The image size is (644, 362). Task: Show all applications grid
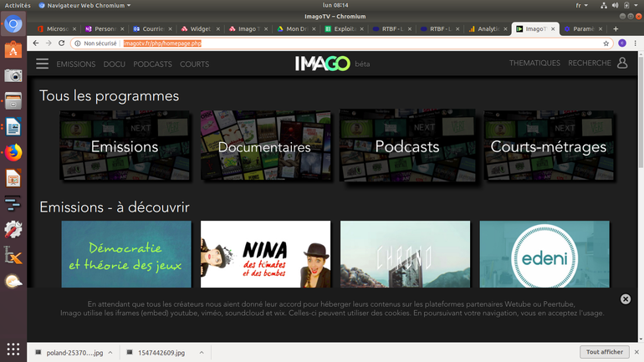point(13,349)
